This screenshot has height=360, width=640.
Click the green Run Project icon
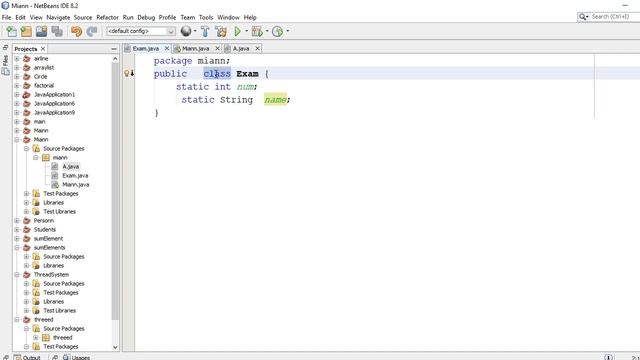pyautogui.click(x=237, y=31)
